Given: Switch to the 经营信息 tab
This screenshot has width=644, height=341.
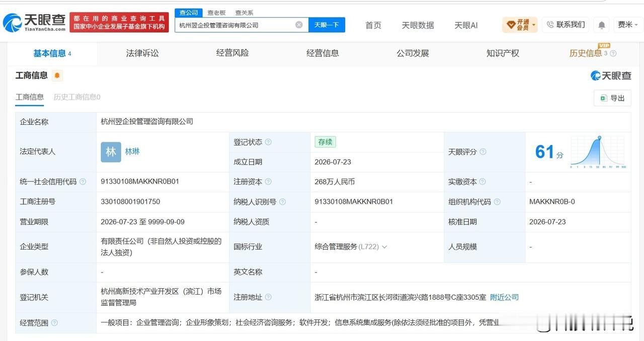Looking at the screenshot, I should coord(323,53).
